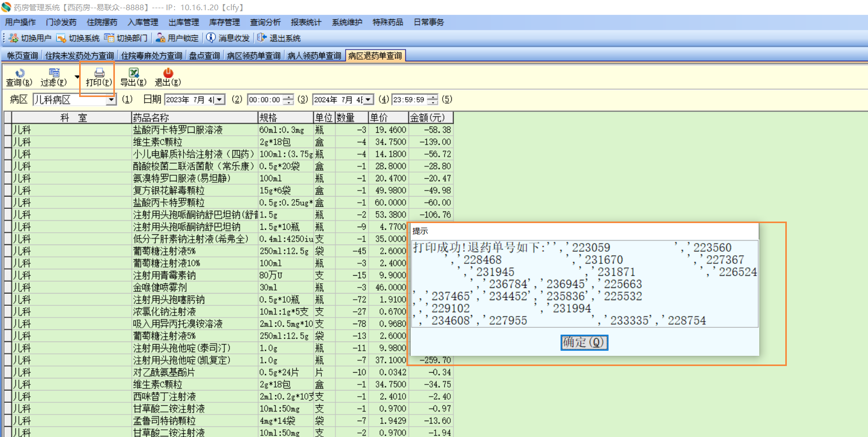Image resolution: width=868 pixels, height=437 pixels.
Task: Select the 盐酸丙卡特罗口服溶液 row
Action: click(229, 130)
